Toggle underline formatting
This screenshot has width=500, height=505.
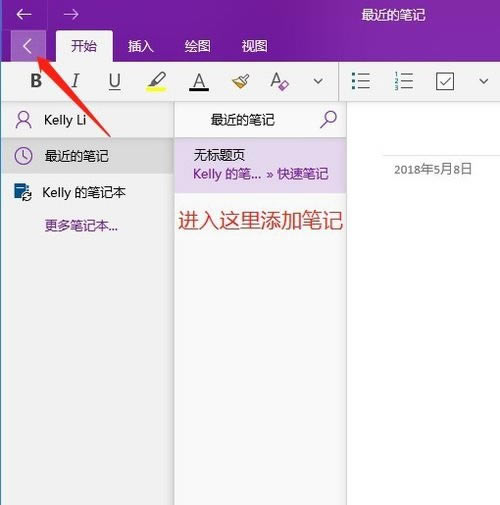click(115, 81)
